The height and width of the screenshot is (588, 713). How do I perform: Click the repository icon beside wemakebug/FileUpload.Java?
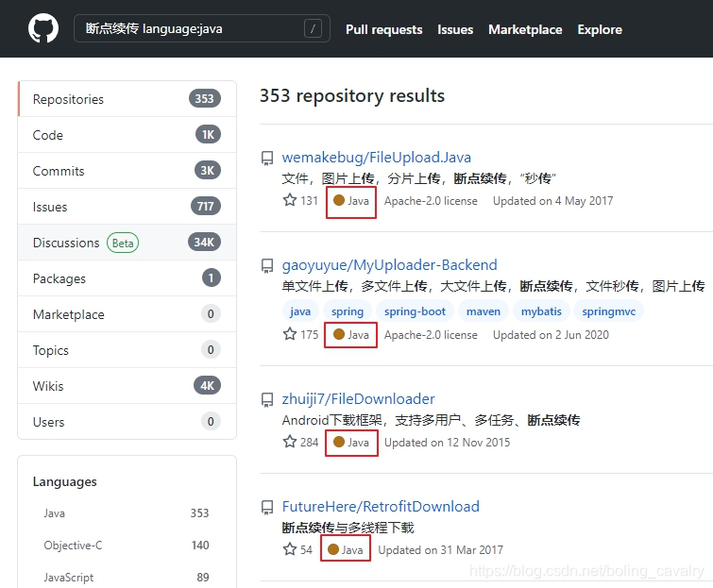tap(267, 159)
